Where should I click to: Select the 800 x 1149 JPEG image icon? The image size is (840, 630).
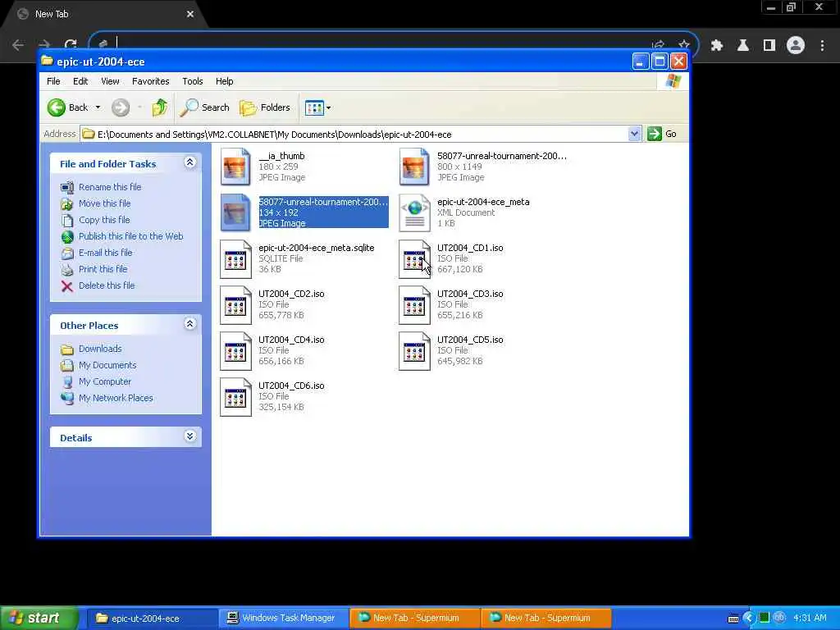click(x=414, y=167)
